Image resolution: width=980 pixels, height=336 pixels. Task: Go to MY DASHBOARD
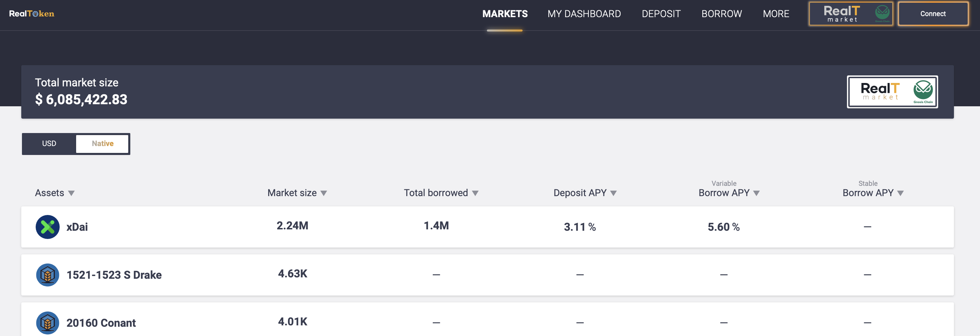(584, 14)
